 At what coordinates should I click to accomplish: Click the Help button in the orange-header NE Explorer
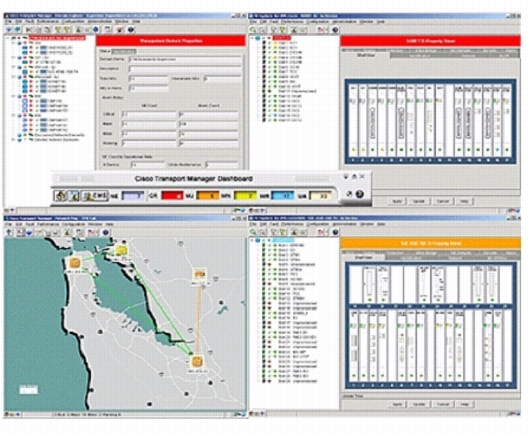464,404
